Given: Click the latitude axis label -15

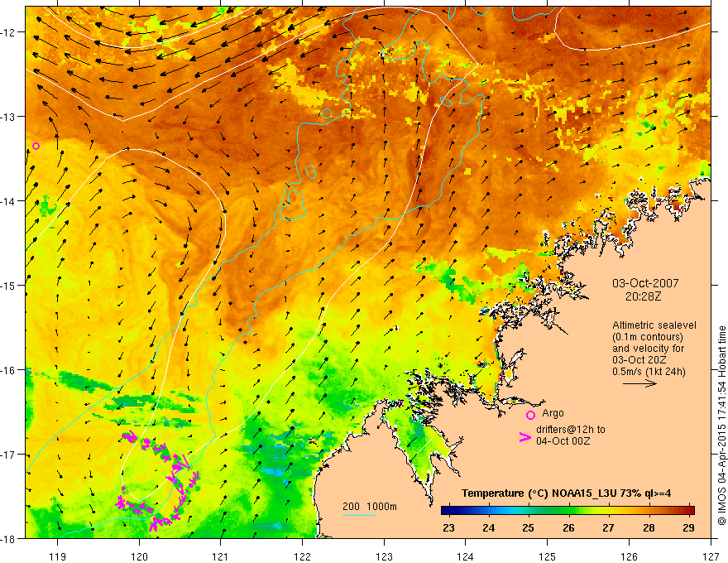Looking at the screenshot, I should coord(9,285).
